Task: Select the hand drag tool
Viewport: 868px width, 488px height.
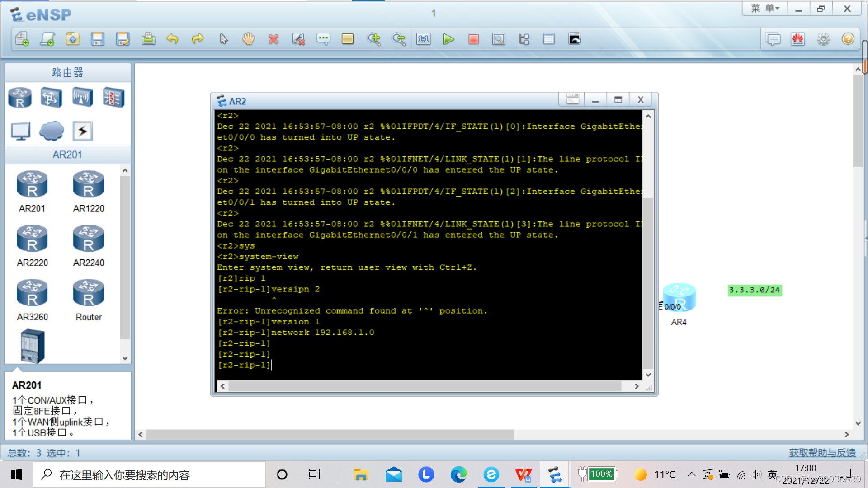Action: pyautogui.click(x=248, y=39)
